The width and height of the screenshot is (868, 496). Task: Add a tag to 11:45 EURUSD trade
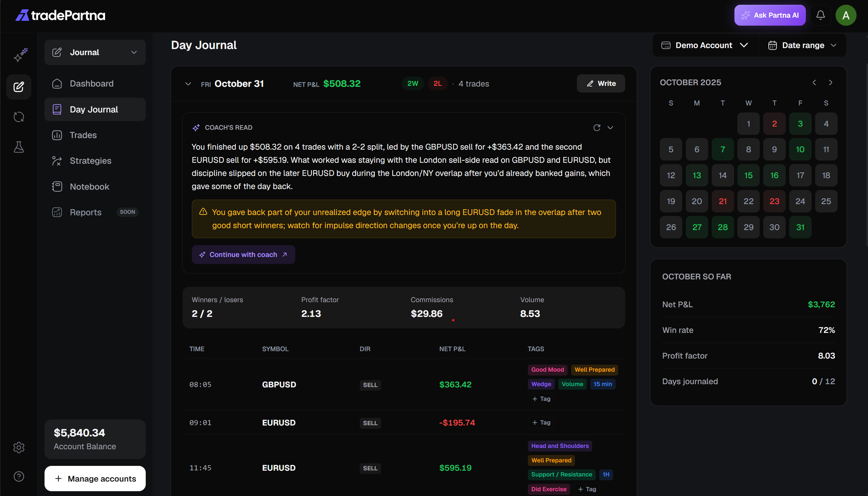587,489
